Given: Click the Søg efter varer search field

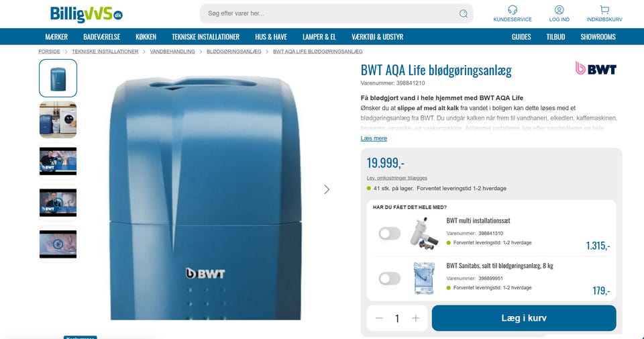Looking at the screenshot, I should click(x=331, y=13).
